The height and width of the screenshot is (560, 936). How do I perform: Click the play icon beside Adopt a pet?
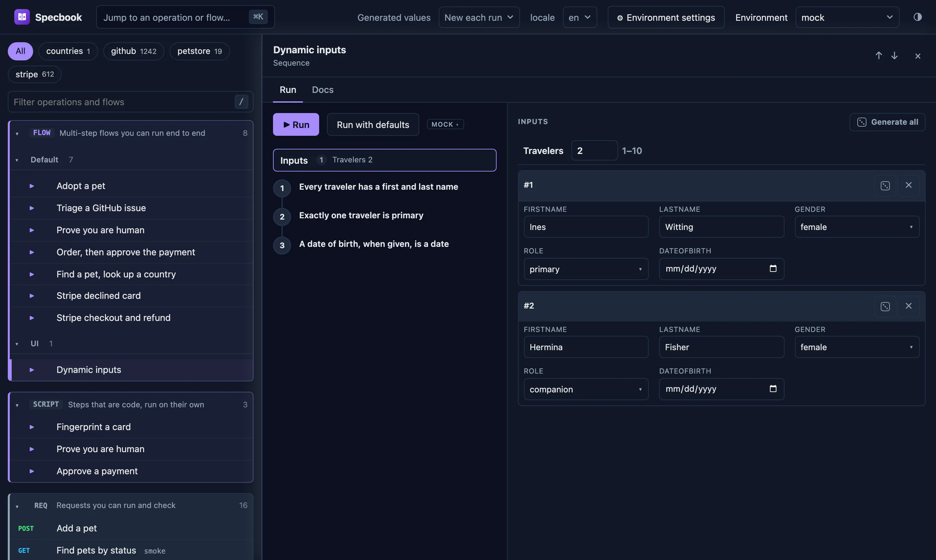click(x=32, y=186)
